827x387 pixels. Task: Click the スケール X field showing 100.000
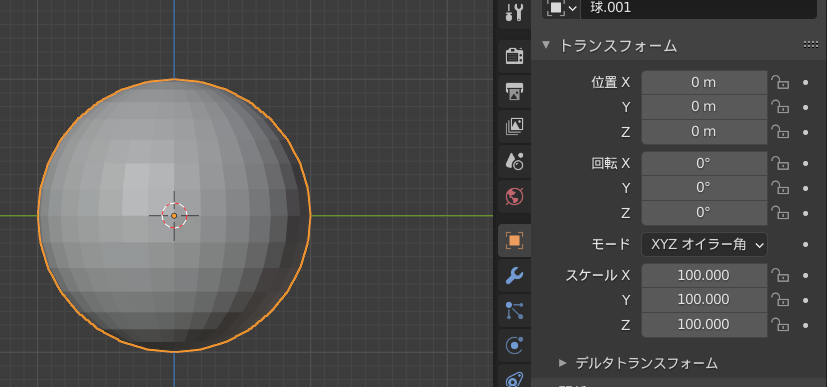pos(704,276)
